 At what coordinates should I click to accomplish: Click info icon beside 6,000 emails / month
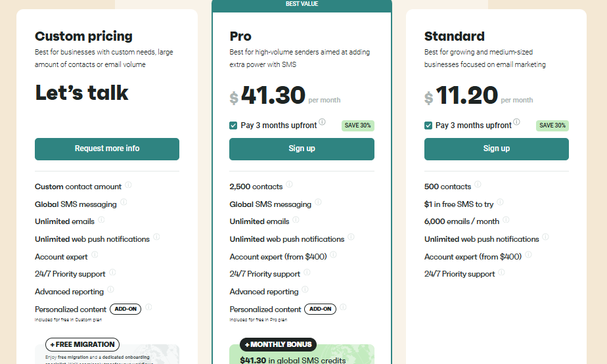506,221
